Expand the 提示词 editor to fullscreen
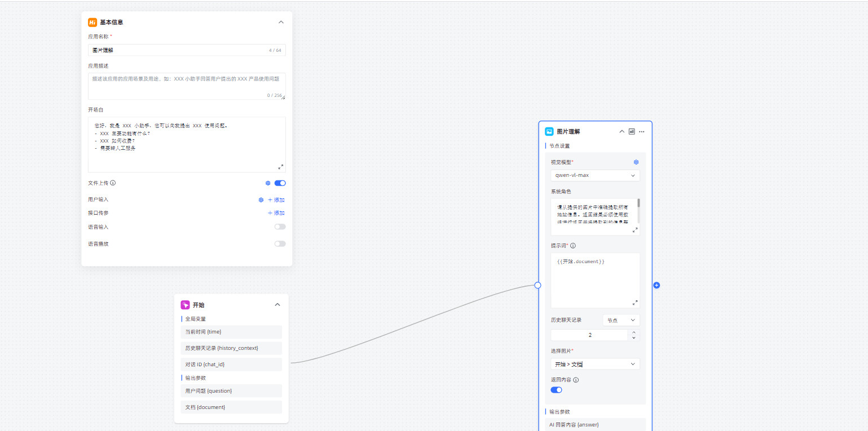The height and width of the screenshot is (431, 868). (x=635, y=303)
